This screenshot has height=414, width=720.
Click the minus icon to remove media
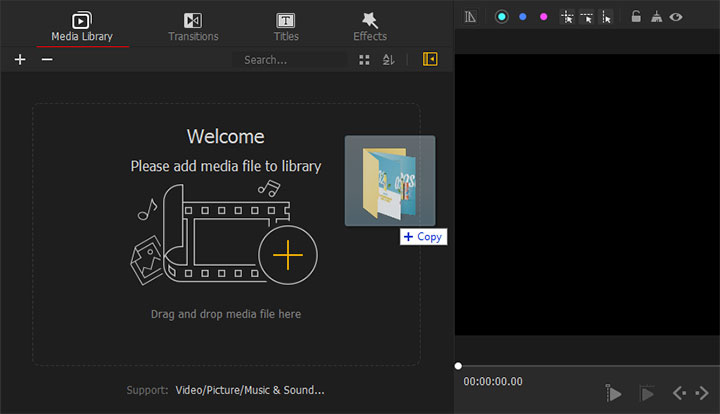tap(46, 60)
